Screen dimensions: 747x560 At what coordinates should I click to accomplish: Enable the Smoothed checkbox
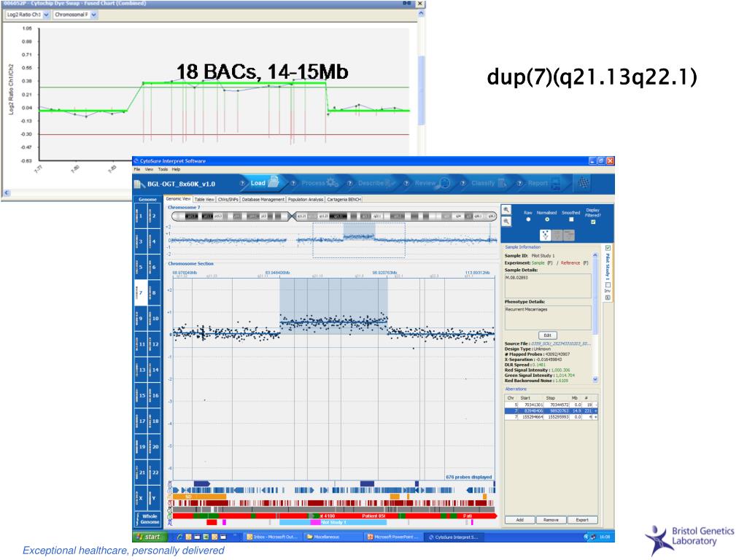pyautogui.click(x=570, y=219)
